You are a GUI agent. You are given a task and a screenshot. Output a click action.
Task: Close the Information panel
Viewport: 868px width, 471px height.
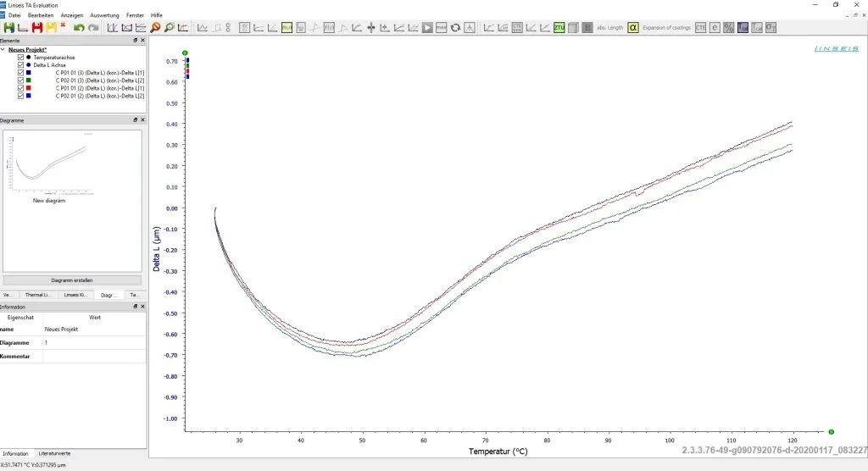click(142, 306)
